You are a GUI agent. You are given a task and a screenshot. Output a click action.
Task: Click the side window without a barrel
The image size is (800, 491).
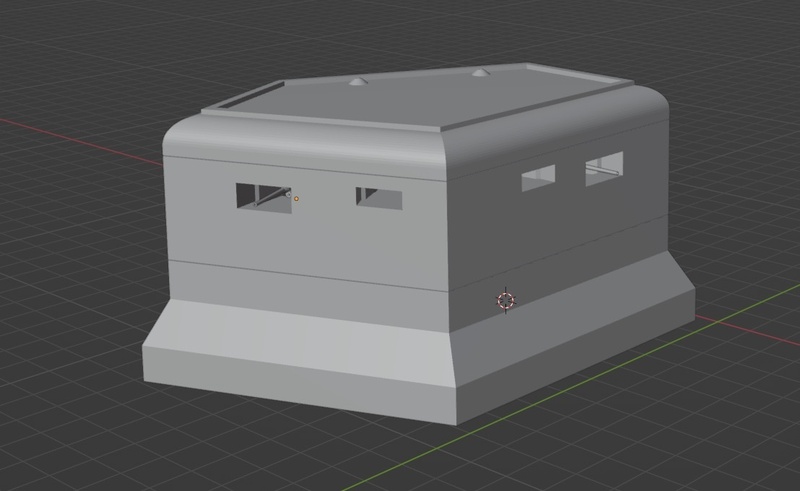[538, 178]
